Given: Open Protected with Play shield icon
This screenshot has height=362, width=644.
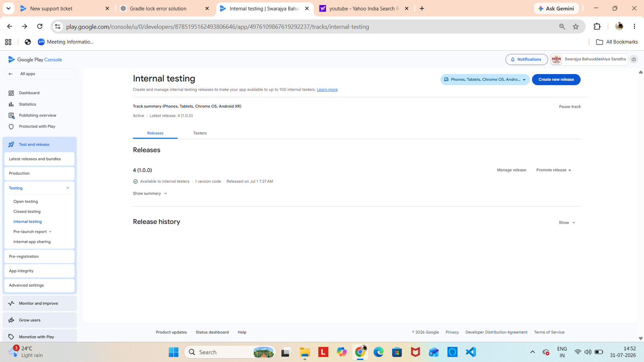Looking at the screenshot, I should (x=11, y=126).
